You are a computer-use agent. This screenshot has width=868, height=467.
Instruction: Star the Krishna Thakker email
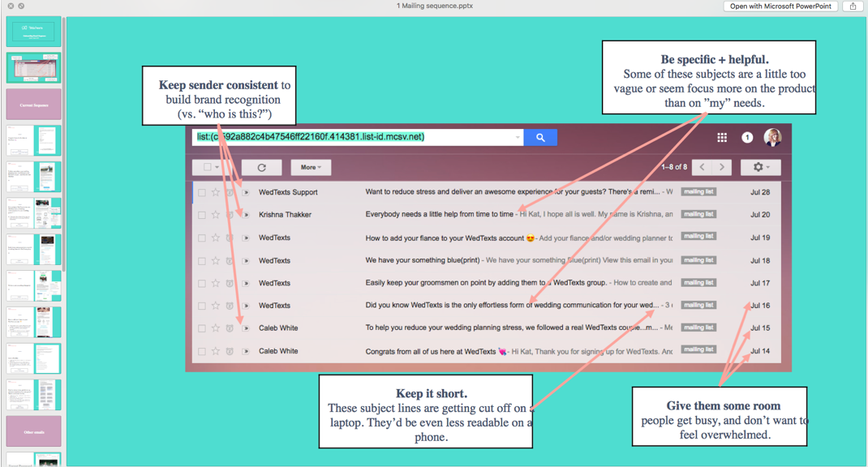[215, 215]
